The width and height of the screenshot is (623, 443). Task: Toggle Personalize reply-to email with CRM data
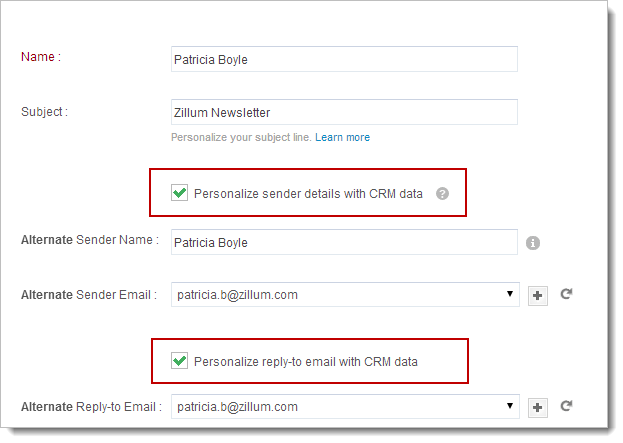(x=180, y=361)
